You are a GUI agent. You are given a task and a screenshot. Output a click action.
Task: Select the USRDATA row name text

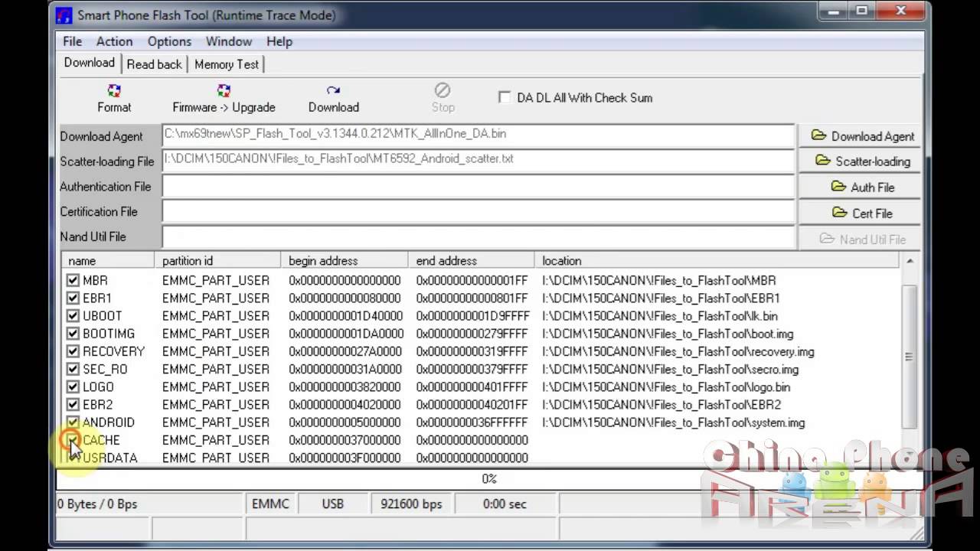coord(110,458)
